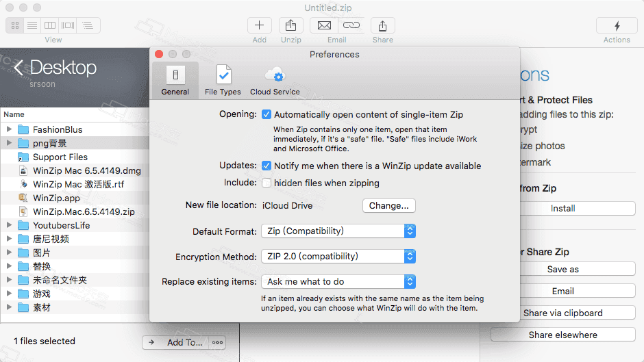Expand the 图片 folder triangle
This screenshot has height=362, width=644.
point(9,253)
